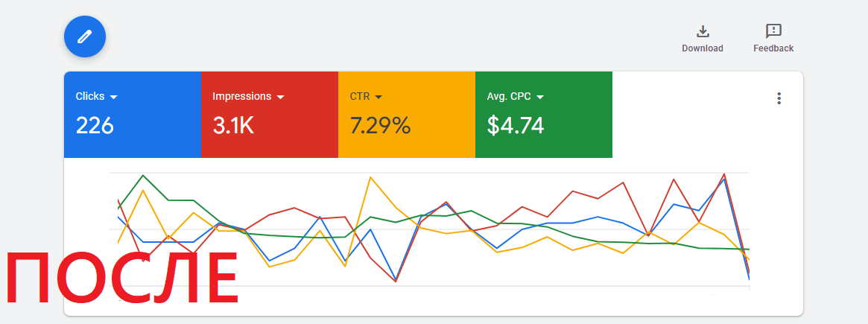Click the green Avg. CPC value $4.74
The image size is (868, 324).
pyautogui.click(x=516, y=126)
